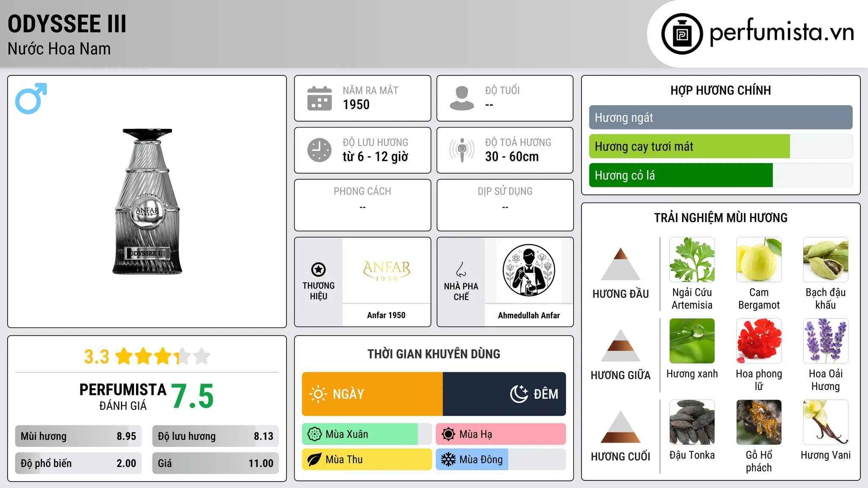Image resolution: width=868 pixels, height=488 pixels.
Task: Click the Độ lưu hương 8.13 score bar
Action: pos(216,436)
